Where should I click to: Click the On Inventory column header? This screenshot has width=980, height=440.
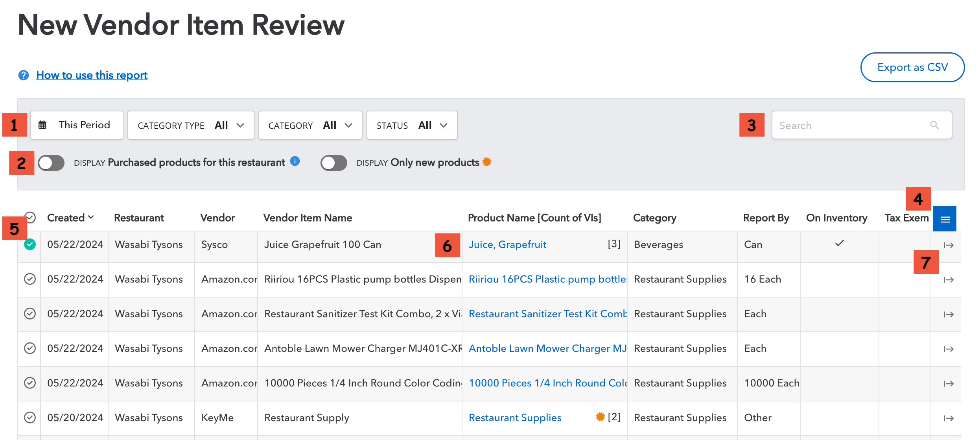836,218
